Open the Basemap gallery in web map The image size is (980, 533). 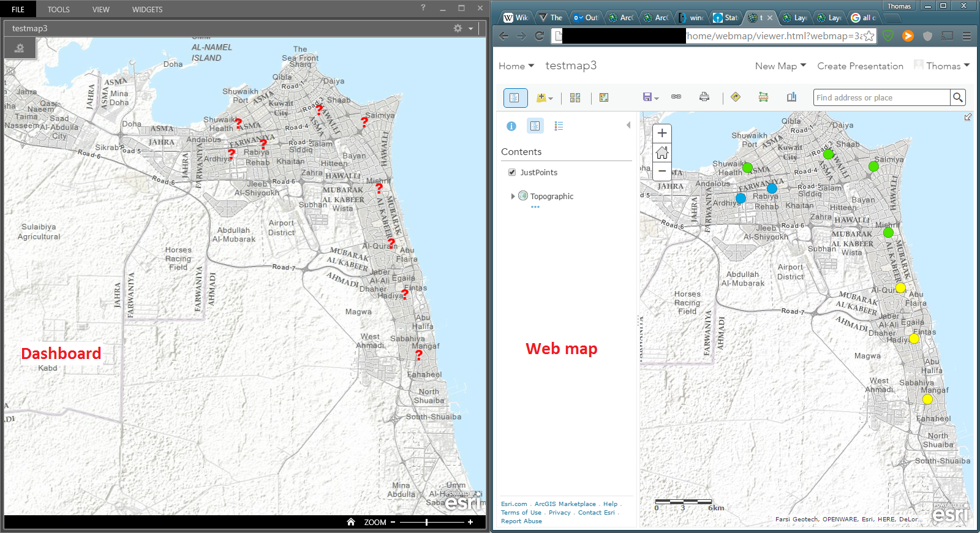[x=575, y=97]
